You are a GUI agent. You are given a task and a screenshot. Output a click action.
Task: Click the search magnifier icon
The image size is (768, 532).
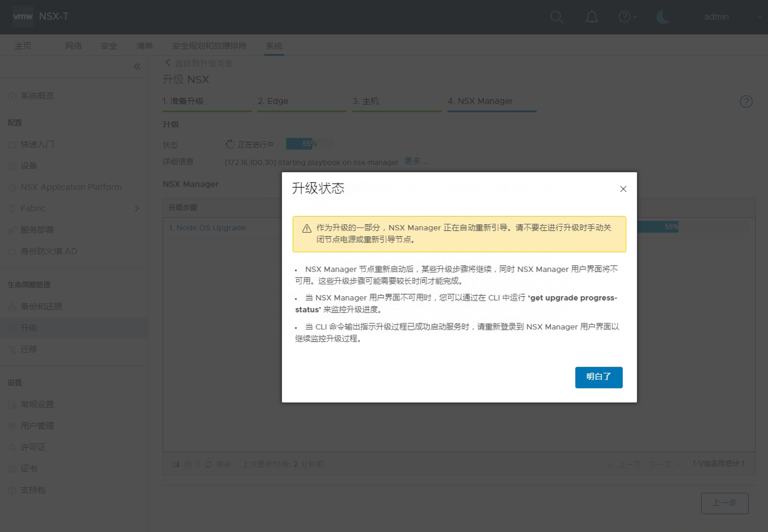(x=556, y=17)
